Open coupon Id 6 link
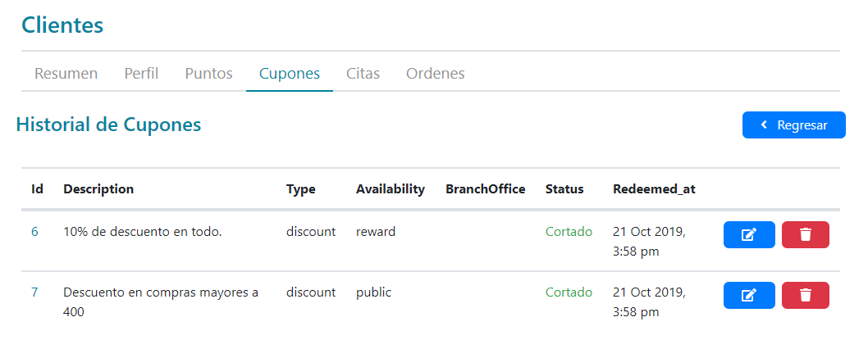Screen dimensions: 868x349 [x=34, y=232]
